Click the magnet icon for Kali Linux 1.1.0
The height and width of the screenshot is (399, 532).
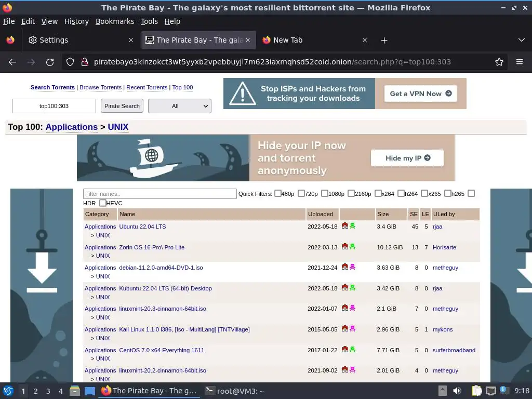[345, 328]
